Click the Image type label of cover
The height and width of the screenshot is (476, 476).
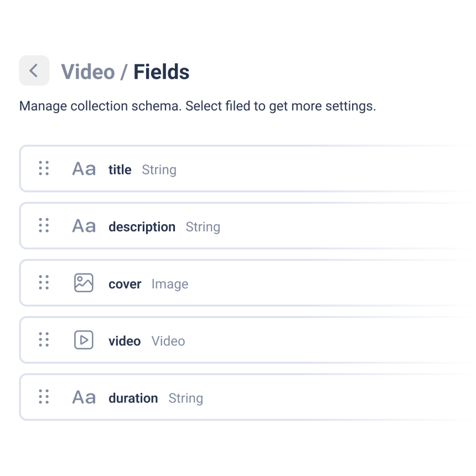(170, 284)
